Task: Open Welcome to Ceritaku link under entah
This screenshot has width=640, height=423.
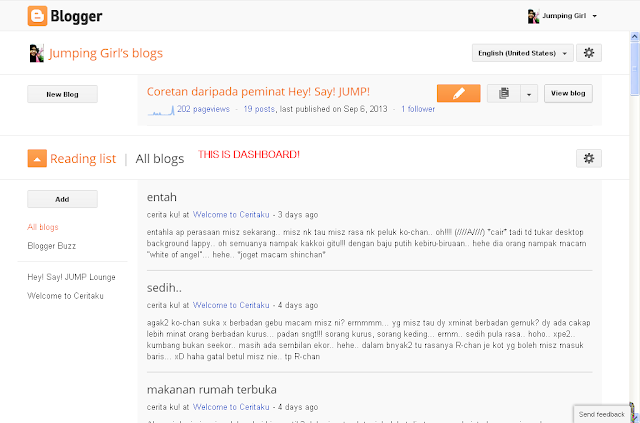Action: pyautogui.click(x=231, y=215)
